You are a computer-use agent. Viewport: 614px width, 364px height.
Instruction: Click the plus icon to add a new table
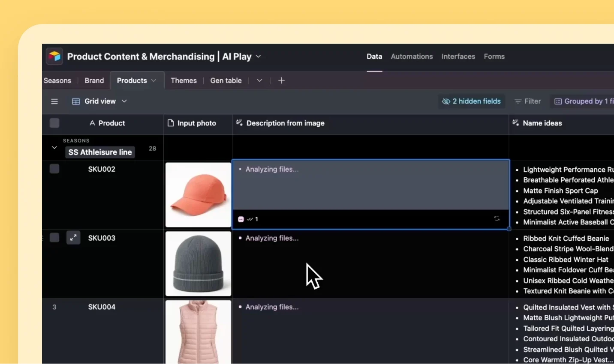pyautogui.click(x=281, y=80)
